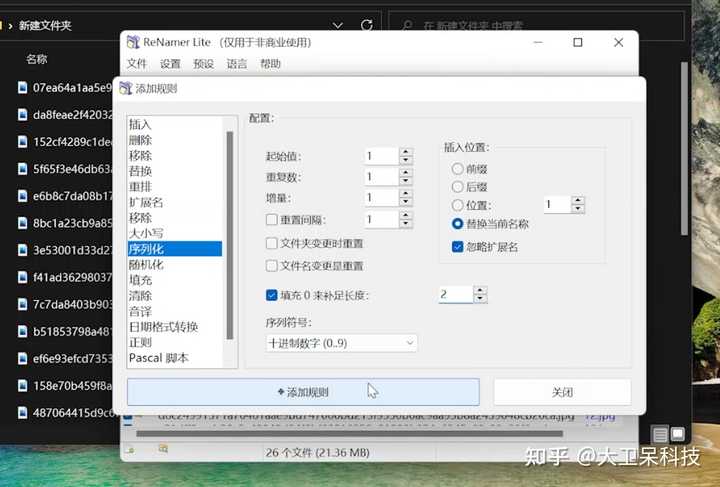This screenshot has height=487, width=720.
Task: Enable the 重置间隔 checkbox
Action: [271, 219]
